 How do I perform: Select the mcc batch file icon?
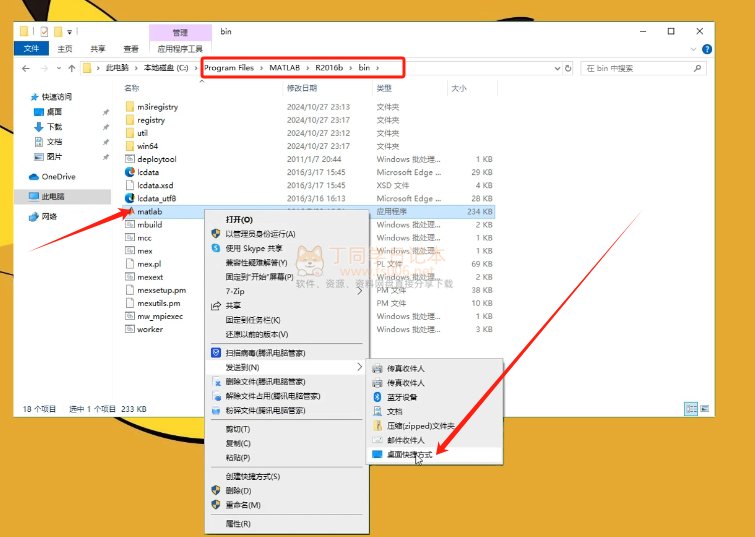(x=130, y=237)
